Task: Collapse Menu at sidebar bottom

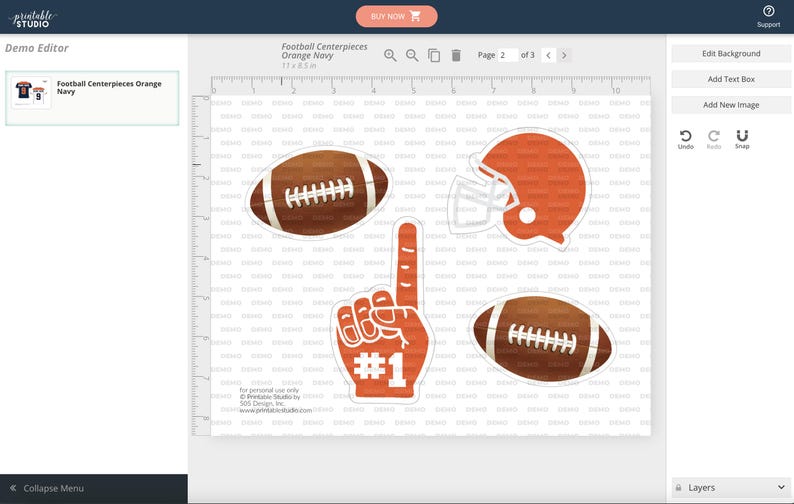Action: tap(94, 489)
